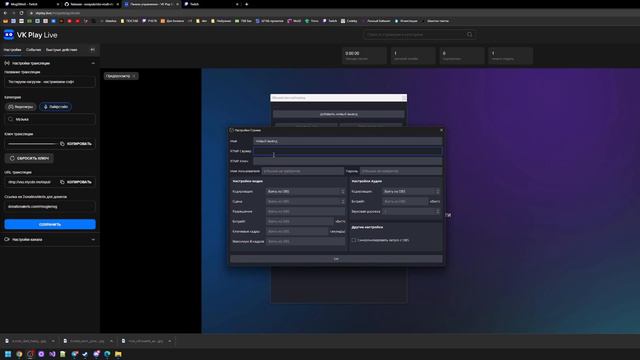
Task: Collapse the Настройки трансляции section
Action: click(93, 63)
